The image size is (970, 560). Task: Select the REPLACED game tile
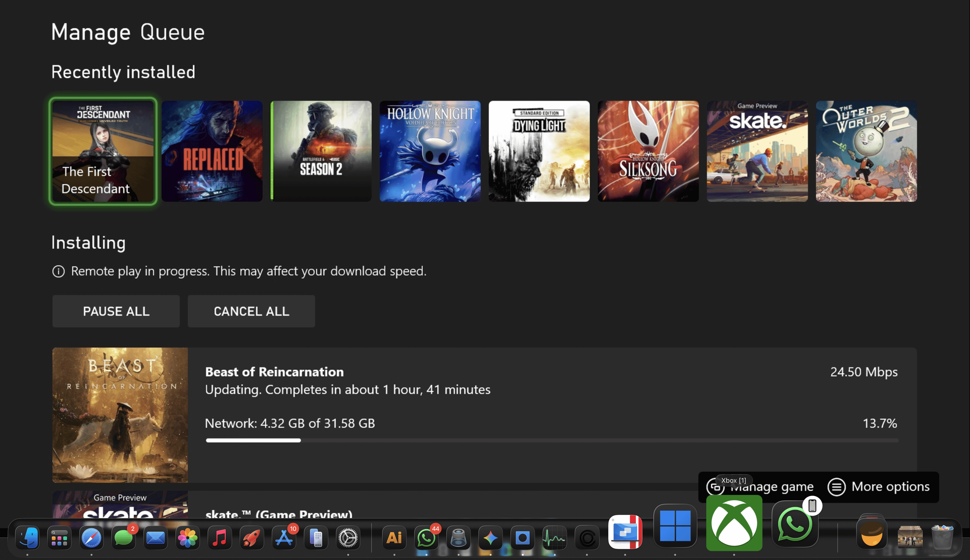(212, 151)
